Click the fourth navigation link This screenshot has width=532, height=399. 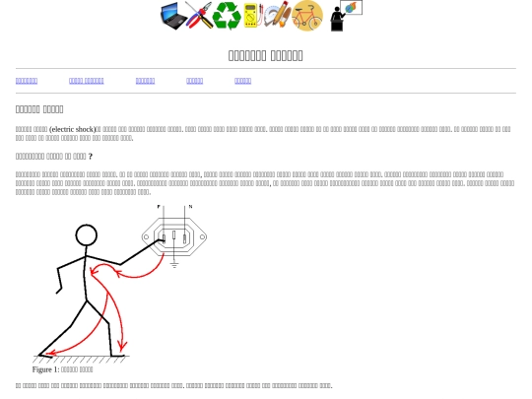click(194, 81)
